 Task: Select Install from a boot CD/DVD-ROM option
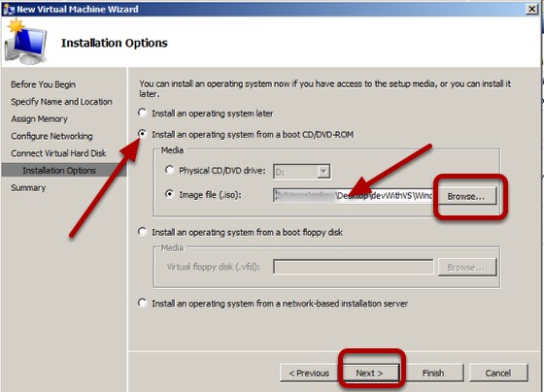click(x=142, y=134)
